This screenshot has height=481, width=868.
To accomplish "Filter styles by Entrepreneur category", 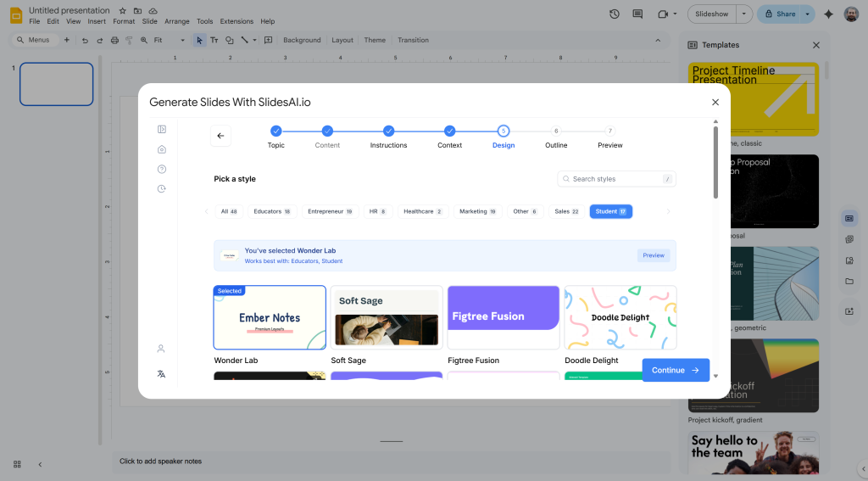I will 330,212.
